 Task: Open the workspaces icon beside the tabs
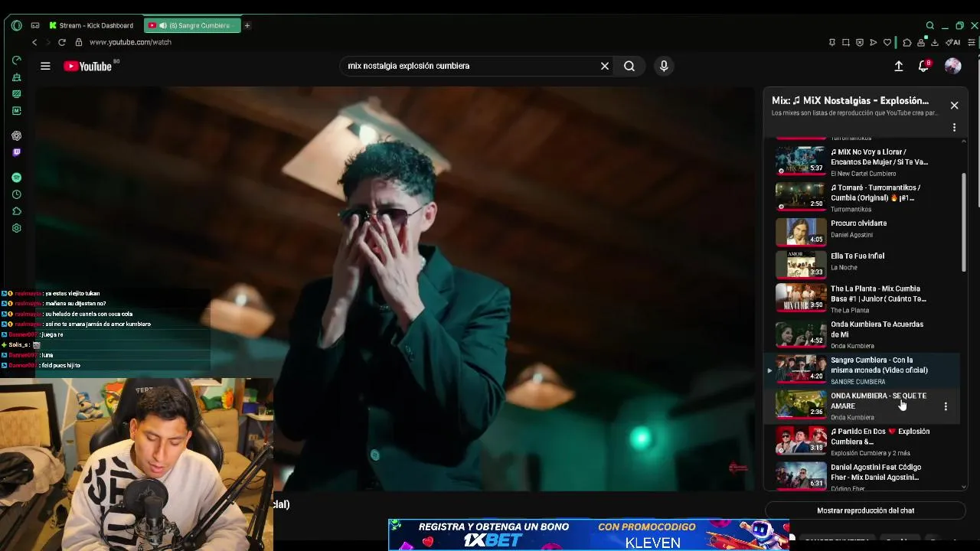35,25
